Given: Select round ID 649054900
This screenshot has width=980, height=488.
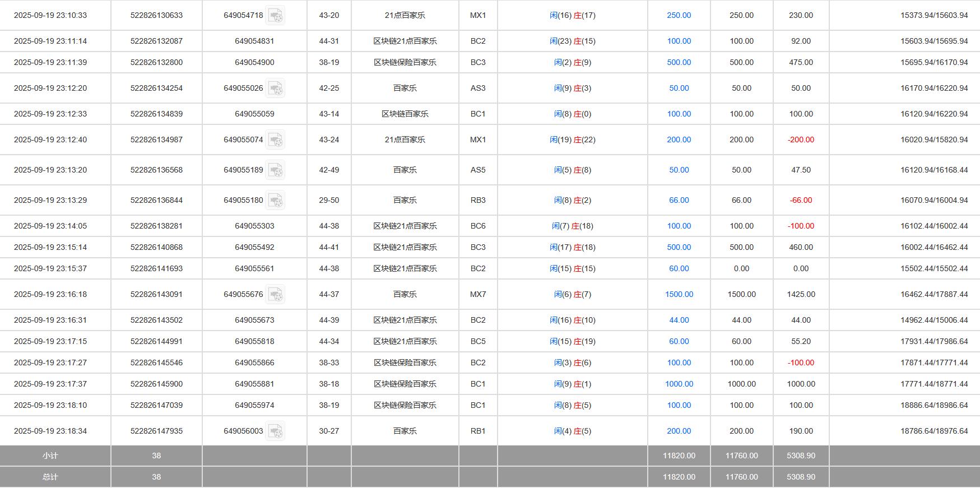Looking at the screenshot, I should point(254,62).
